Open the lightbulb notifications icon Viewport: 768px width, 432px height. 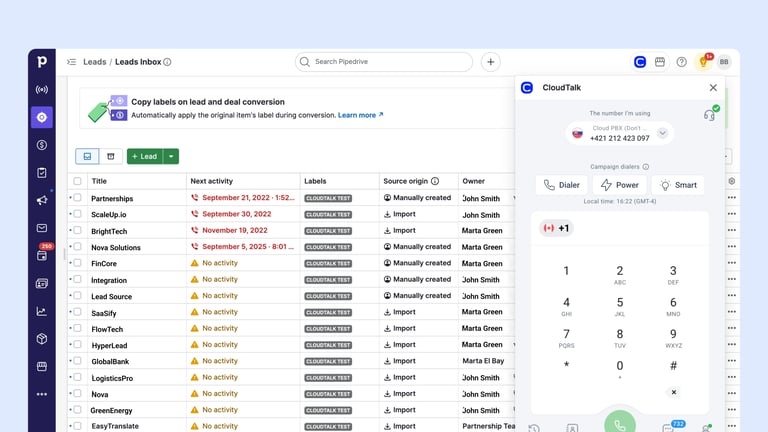pos(703,62)
